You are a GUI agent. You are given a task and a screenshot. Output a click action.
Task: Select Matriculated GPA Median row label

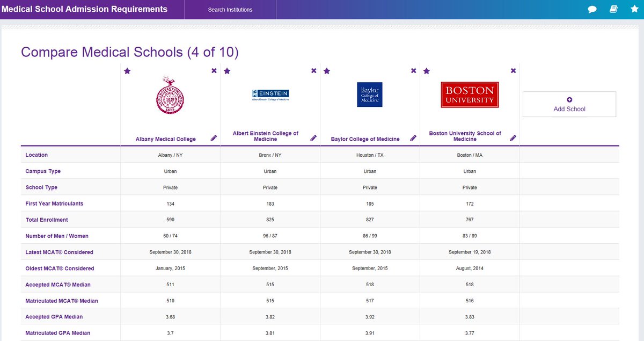click(57, 333)
